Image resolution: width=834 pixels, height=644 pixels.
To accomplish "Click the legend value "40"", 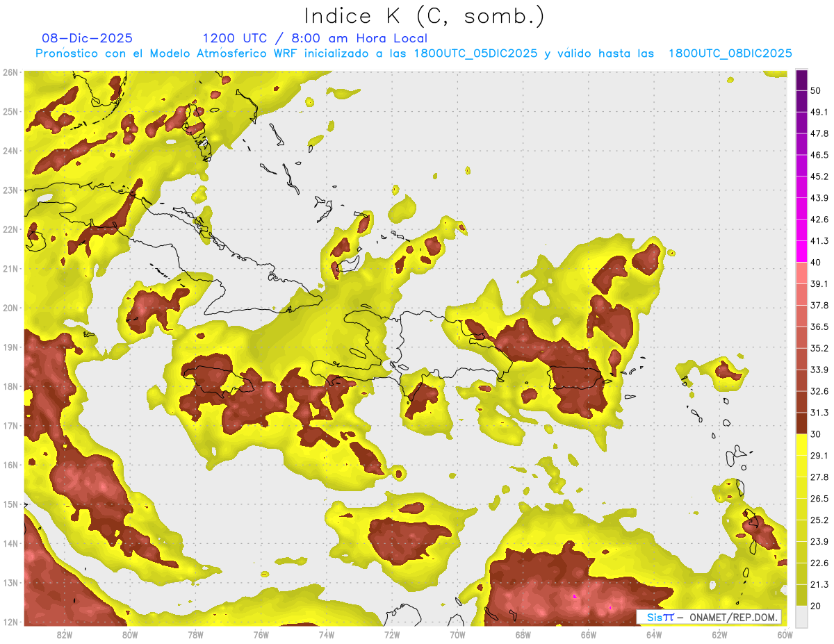I will pyautogui.click(x=816, y=263).
